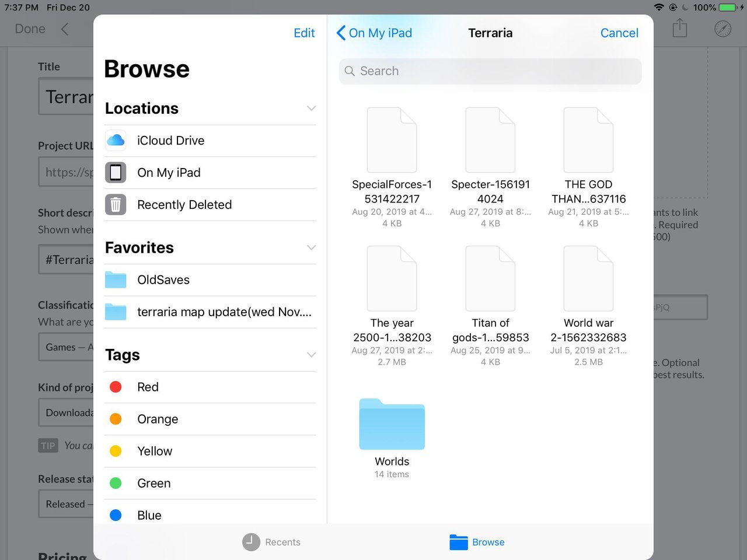
Task: Select the World war 2-1562332683 file
Action: coord(588,306)
